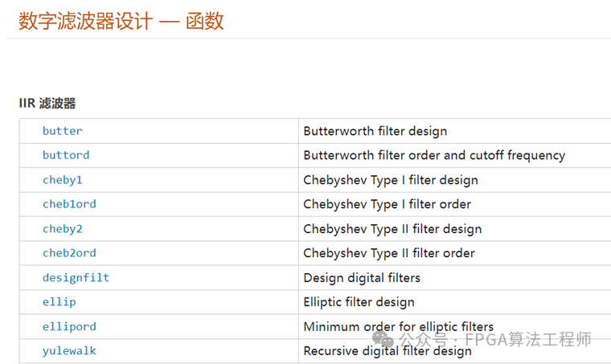Click the 'Chebyshev Type II filter order' description
The height and width of the screenshot is (364, 611).
point(389,253)
